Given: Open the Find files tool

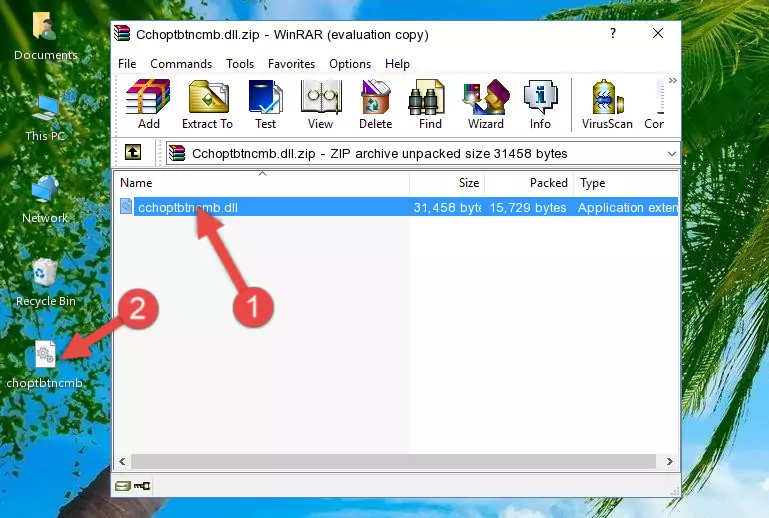Looking at the screenshot, I should point(430,104).
